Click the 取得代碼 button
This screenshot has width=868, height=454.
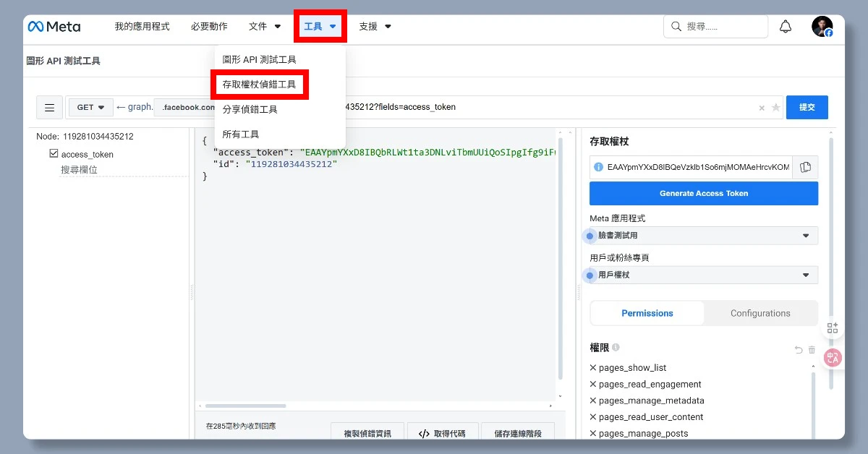point(443,433)
